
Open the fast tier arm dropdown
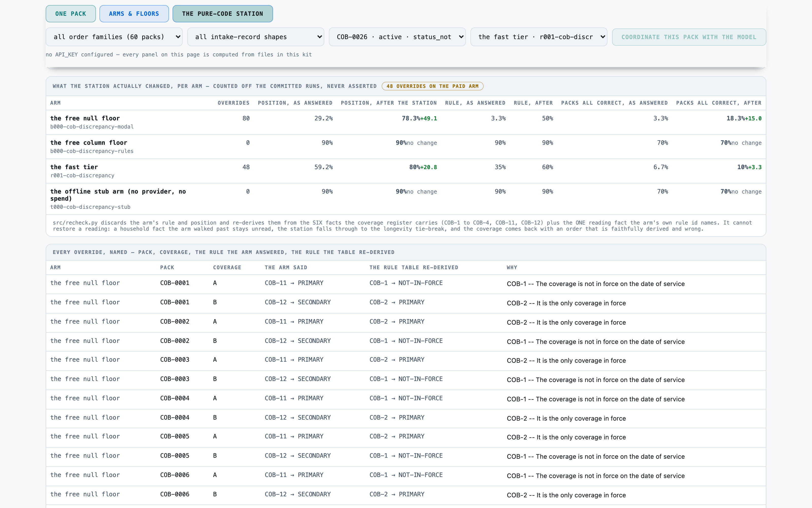click(x=539, y=37)
